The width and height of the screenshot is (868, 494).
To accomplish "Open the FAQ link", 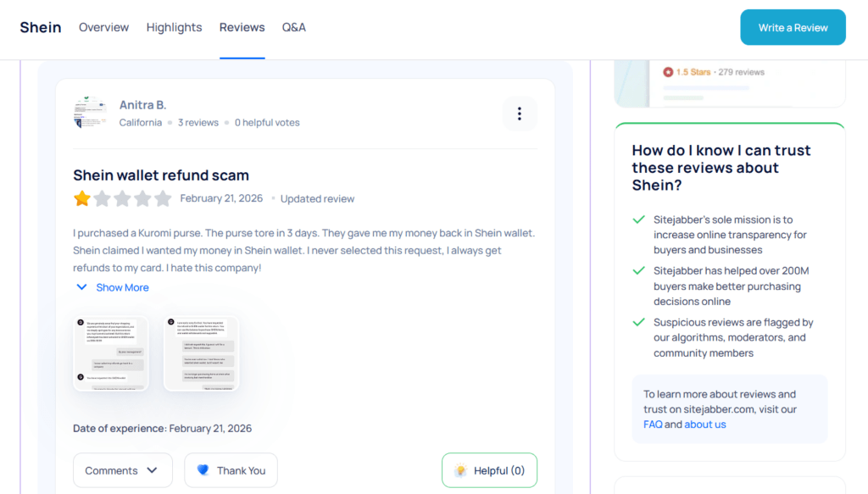I will pyautogui.click(x=653, y=424).
